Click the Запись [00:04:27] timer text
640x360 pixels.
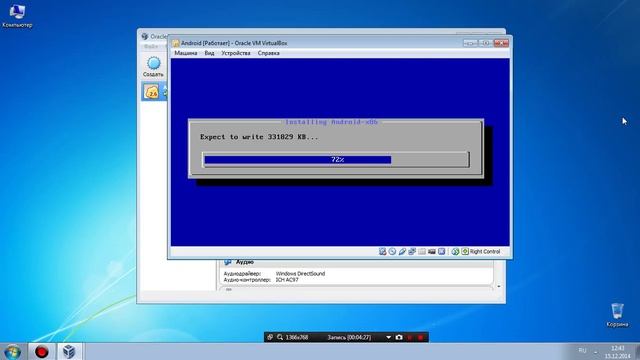click(x=349, y=337)
